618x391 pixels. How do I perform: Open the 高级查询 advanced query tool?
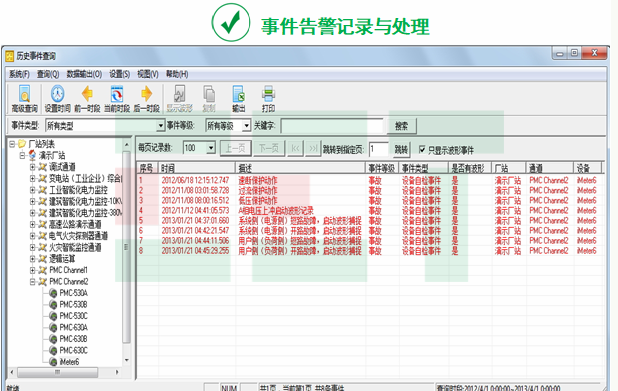24,94
